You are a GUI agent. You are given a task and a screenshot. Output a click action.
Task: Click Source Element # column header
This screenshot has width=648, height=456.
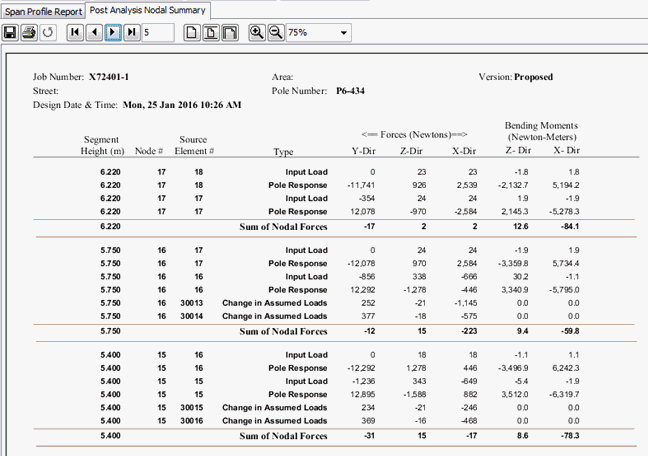pyautogui.click(x=194, y=145)
